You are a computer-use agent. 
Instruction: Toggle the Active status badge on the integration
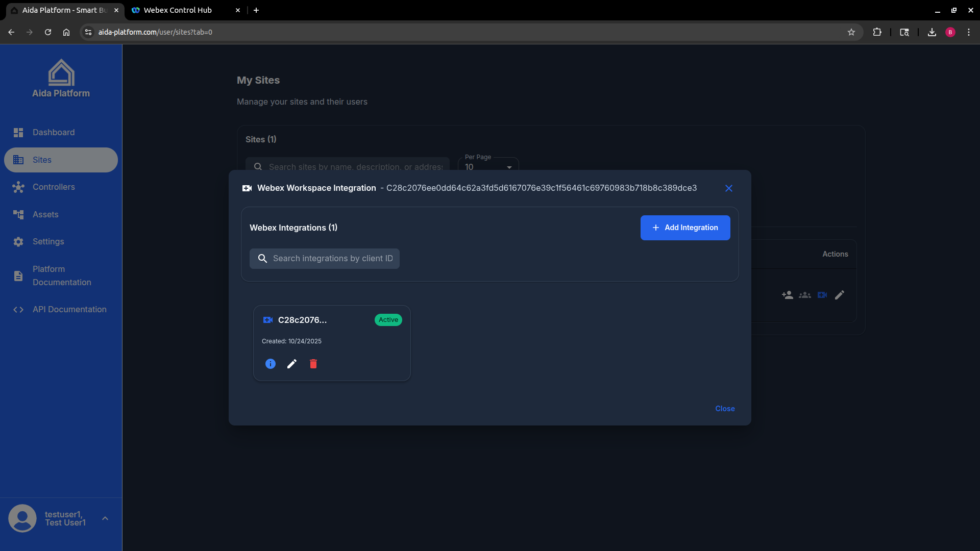tap(388, 320)
